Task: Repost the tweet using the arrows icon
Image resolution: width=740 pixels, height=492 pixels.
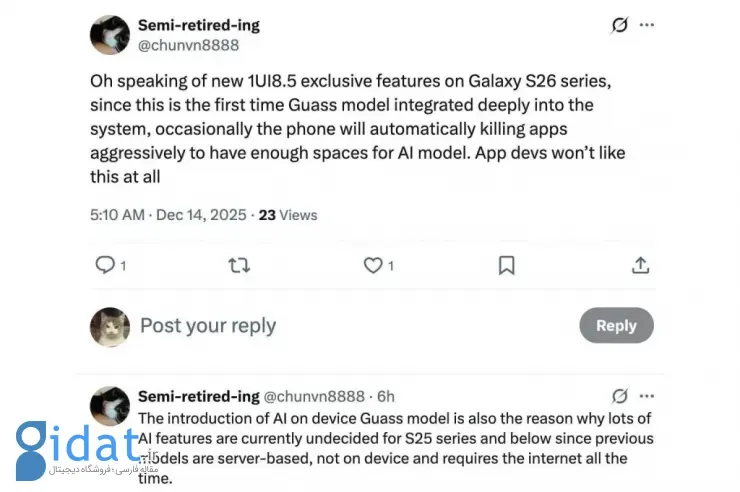Action: [239, 265]
